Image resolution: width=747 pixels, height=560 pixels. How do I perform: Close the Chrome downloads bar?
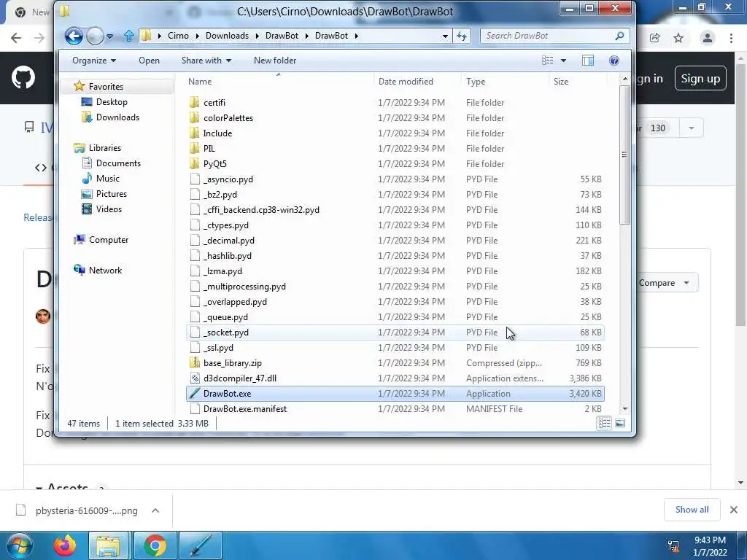(734, 510)
